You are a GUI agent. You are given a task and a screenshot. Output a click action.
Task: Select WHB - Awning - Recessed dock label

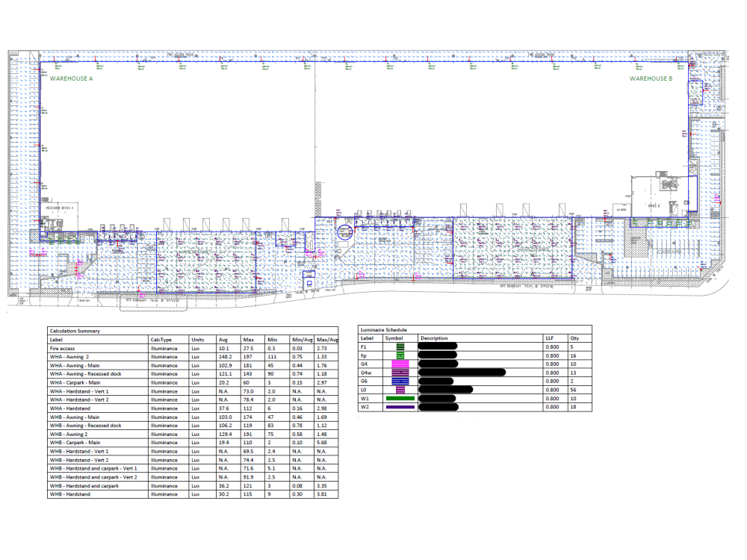[x=85, y=426]
